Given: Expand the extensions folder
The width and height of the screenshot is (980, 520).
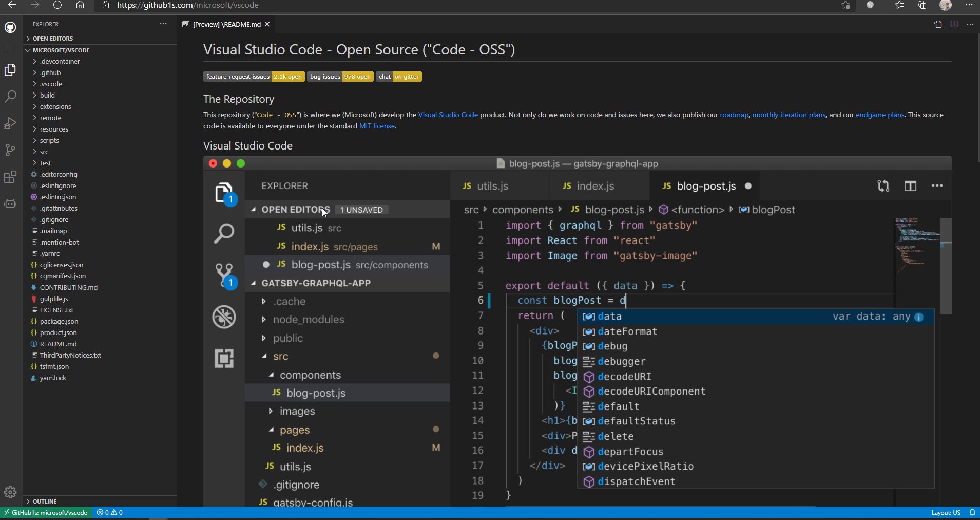Looking at the screenshot, I should (101, 107).
